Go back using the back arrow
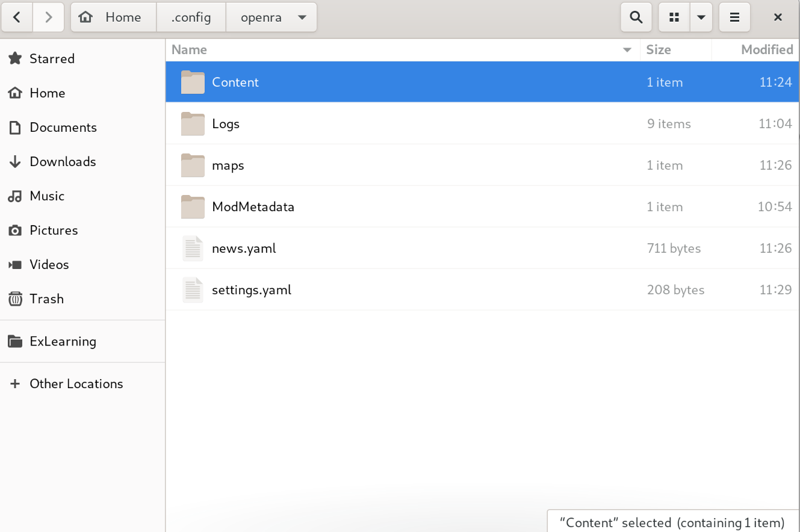800x532 pixels. pyautogui.click(x=17, y=17)
